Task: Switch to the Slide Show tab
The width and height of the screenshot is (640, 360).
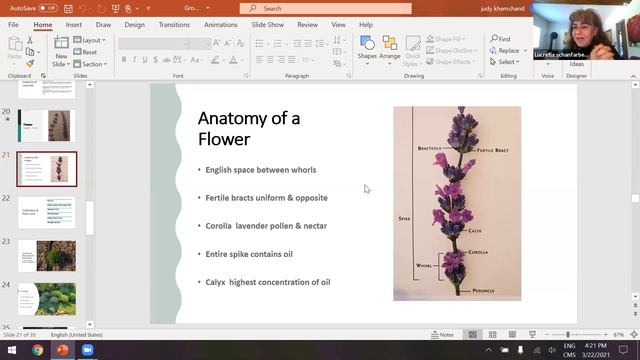Action: point(267,24)
